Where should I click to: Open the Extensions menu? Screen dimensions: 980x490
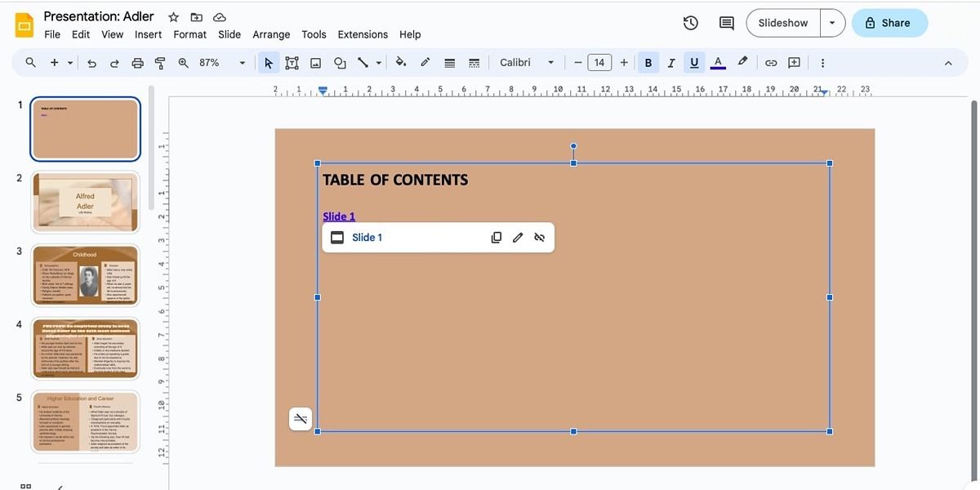coord(363,34)
